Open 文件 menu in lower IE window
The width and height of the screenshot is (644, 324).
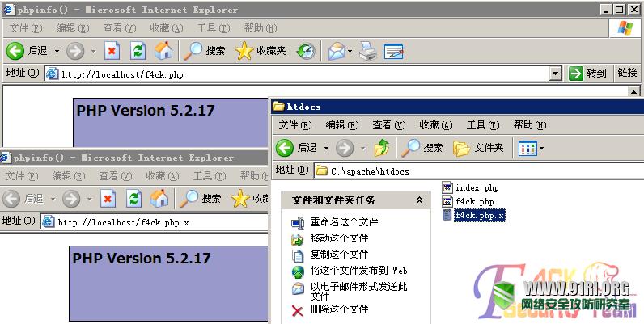click(22, 176)
